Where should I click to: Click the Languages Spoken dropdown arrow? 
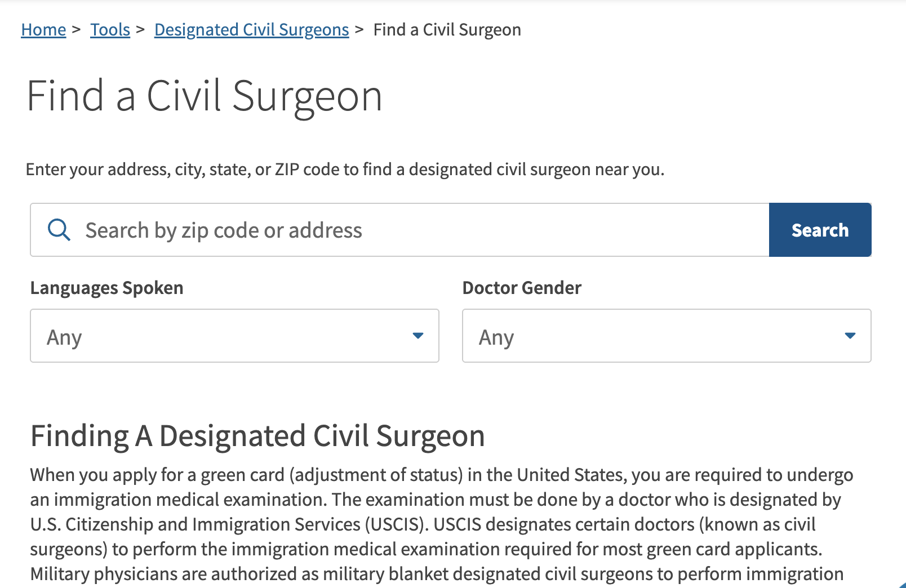coord(418,336)
